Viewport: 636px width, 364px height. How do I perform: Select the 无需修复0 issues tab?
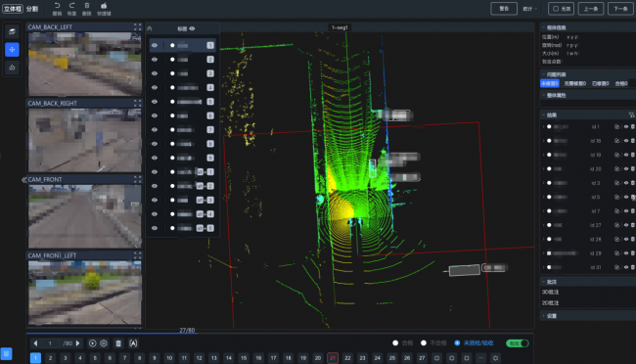click(575, 83)
